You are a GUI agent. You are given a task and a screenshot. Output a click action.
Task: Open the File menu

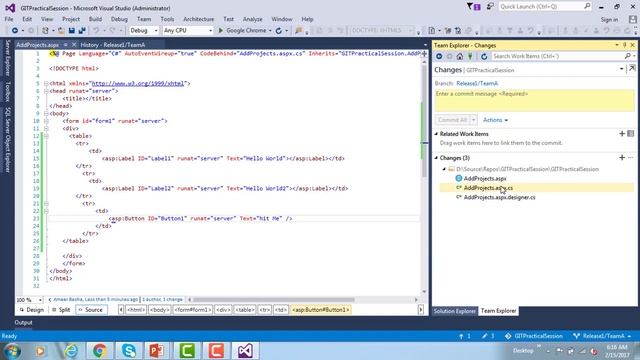[x=9, y=19]
